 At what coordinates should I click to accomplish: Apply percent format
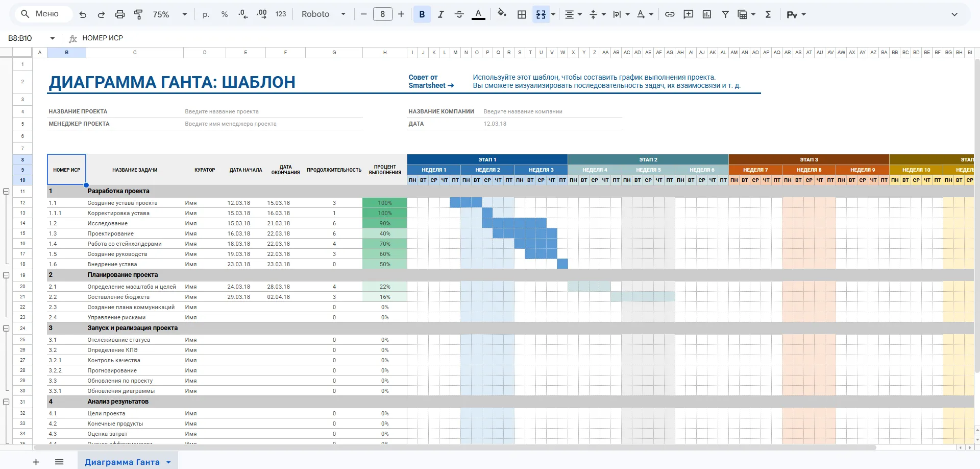pyautogui.click(x=225, y=14)
